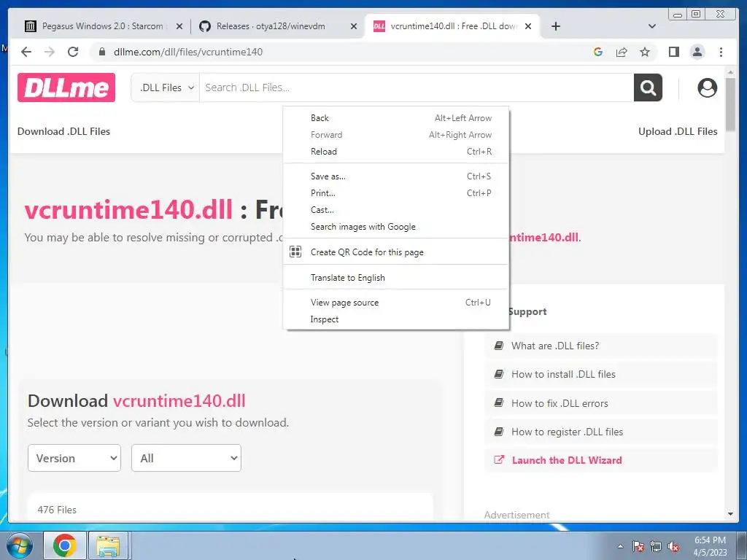
Task: Reload the page with the toolbar refresh icon
Action: 73,52
